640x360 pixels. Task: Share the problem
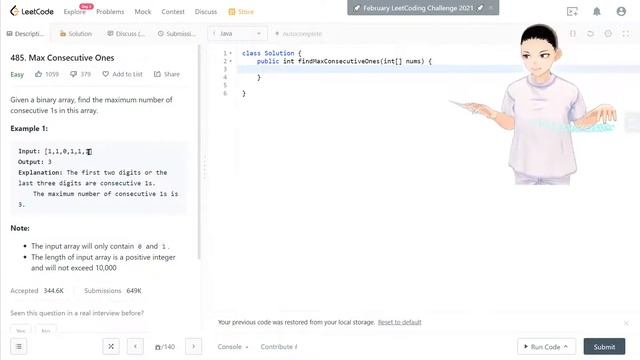point(167,74)
